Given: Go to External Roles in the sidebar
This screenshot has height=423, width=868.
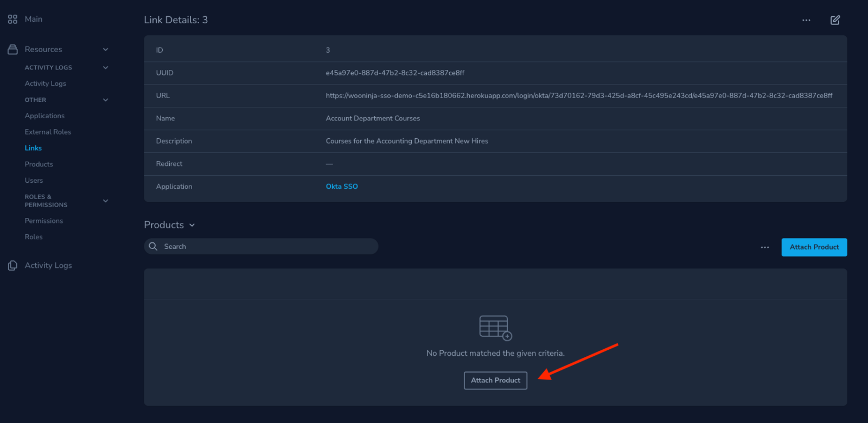Looking at the screenshot, I should (x=48, y=132).
